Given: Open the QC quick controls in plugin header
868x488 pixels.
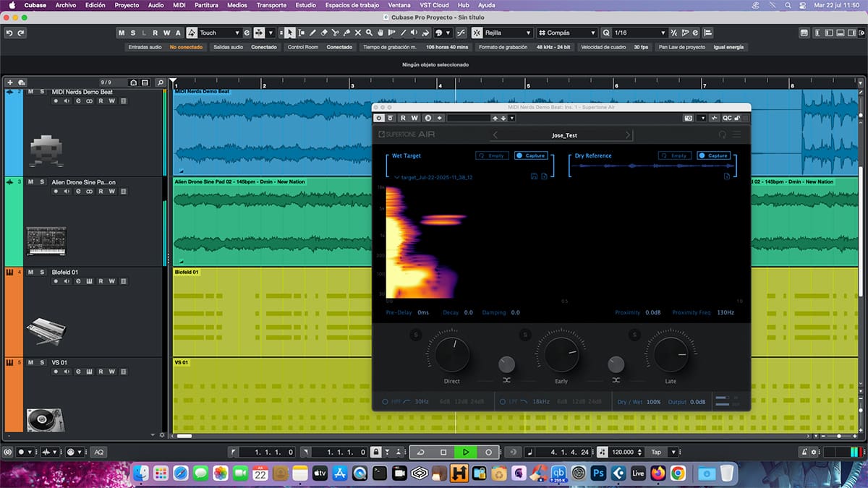Looking at the screenshot, I should (x=727, y=118).
